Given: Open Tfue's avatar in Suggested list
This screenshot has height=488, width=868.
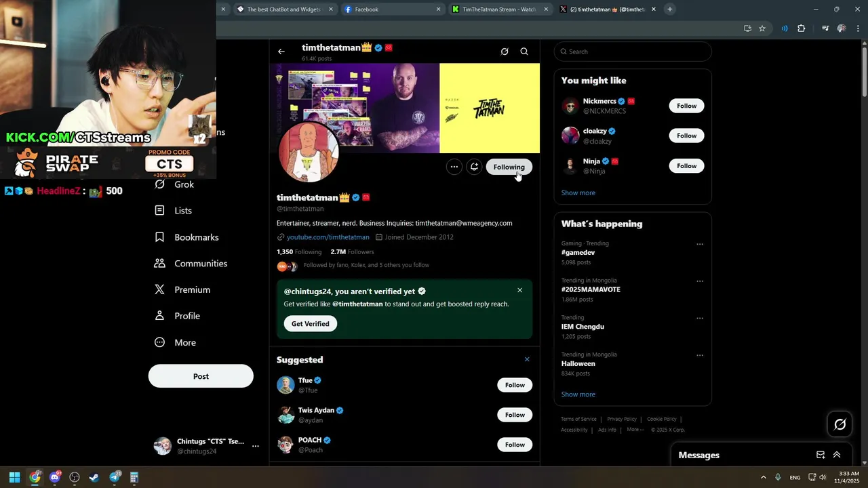Looking at the screenshot, I should click(285, 385).
